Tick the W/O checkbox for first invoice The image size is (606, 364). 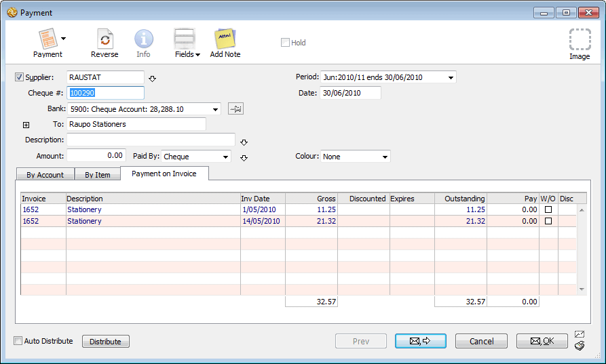pyautogui.click(x=548, y=210)
